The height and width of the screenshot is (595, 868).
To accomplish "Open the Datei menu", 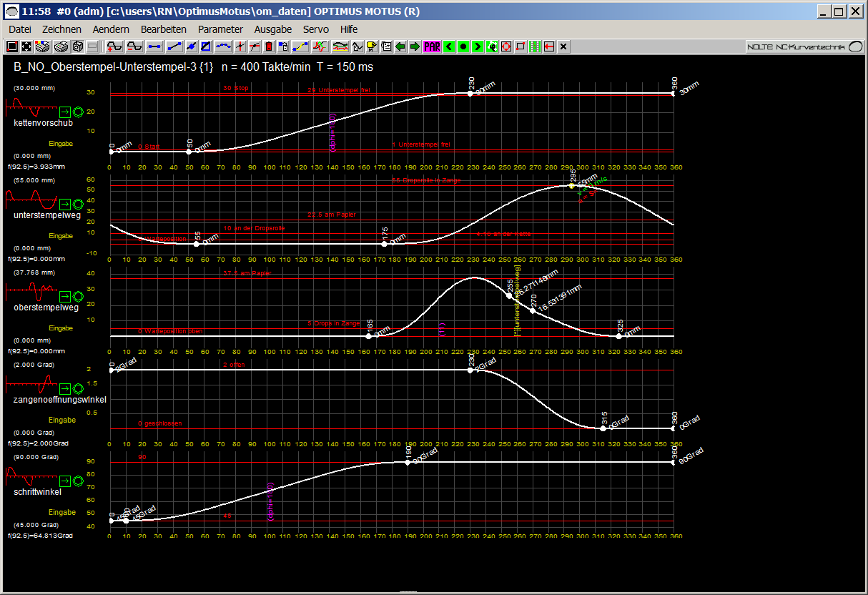I will (x=20, y=29).
